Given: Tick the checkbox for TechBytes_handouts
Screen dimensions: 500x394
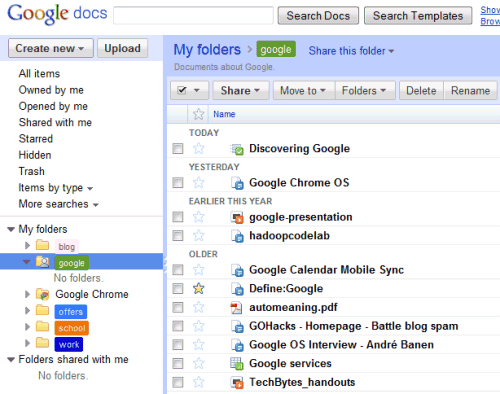Looking at the screenshot, I should pyautogui.click(x=178, y=382).
